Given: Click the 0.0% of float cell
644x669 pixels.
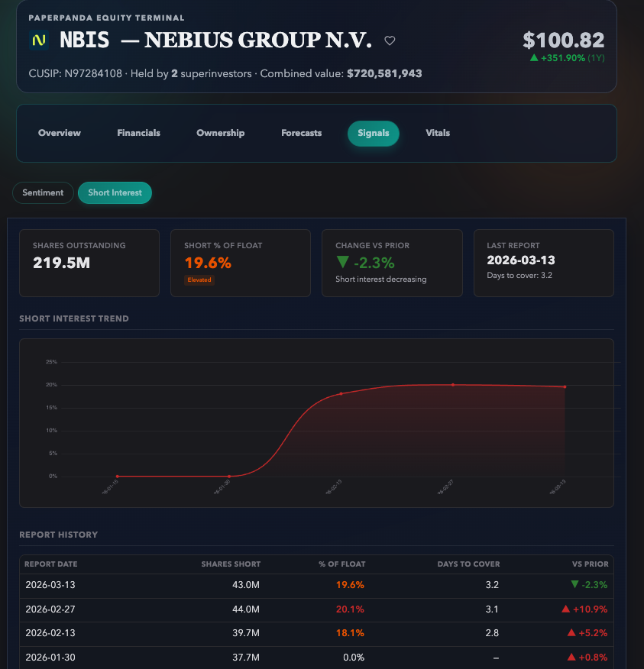Looking at the screenshot, I should click(354, 658).
